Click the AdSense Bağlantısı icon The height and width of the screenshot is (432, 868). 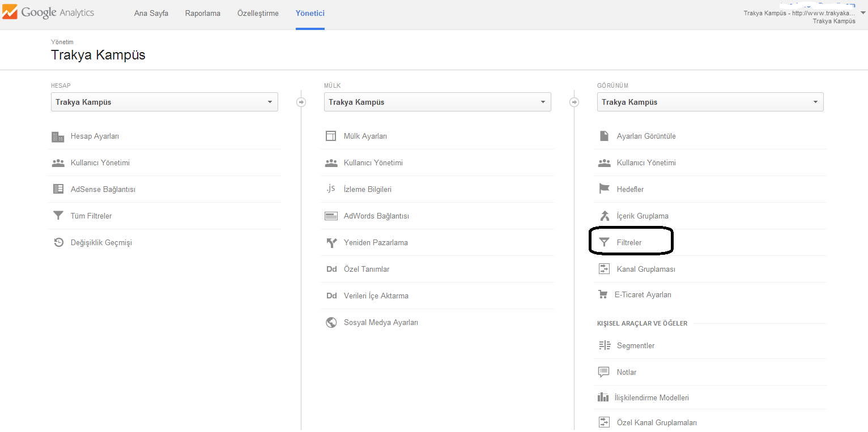pos(58,190)
